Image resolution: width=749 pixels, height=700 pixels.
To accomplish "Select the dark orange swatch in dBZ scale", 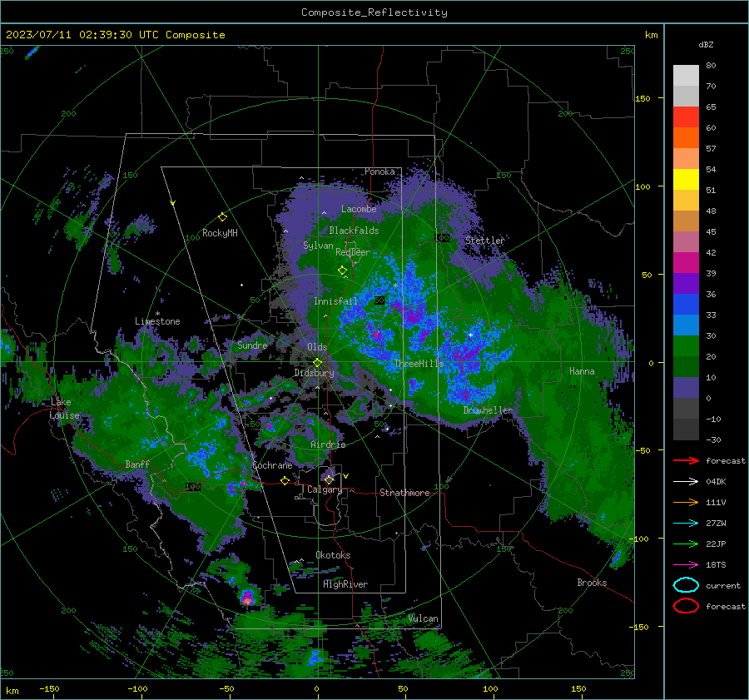I will point(686,138).
